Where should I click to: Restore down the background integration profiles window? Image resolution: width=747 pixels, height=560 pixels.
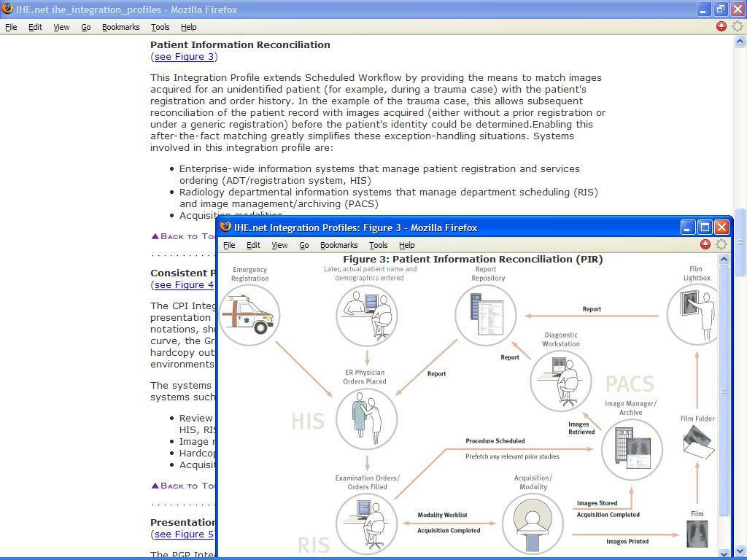tap(720, 9)
